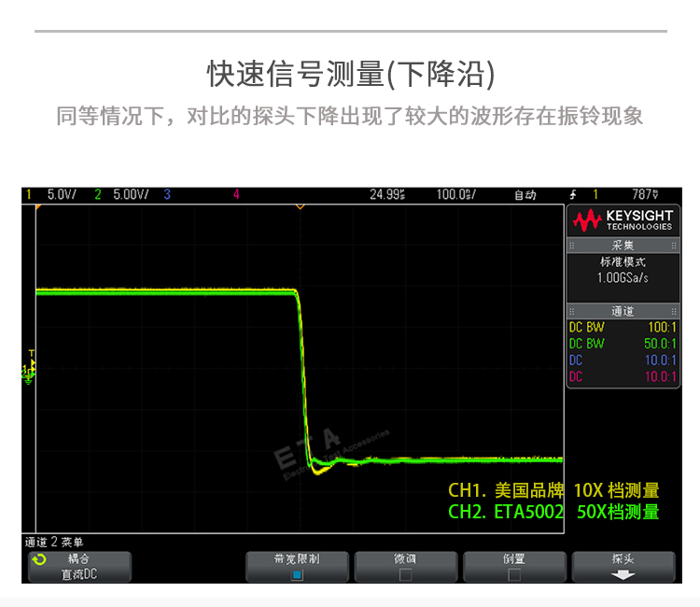Open the 耦合 直流DC coupling selector
Viewport: 700px width, 607px height.
(80, 567)
